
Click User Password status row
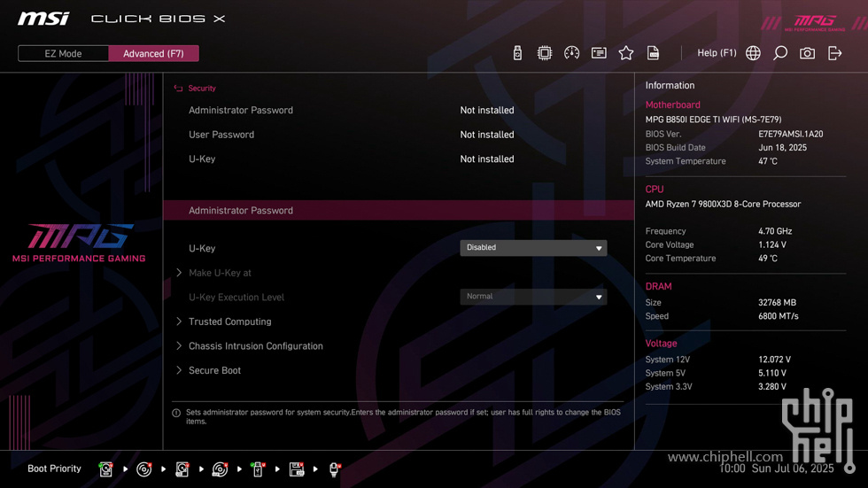351,135
